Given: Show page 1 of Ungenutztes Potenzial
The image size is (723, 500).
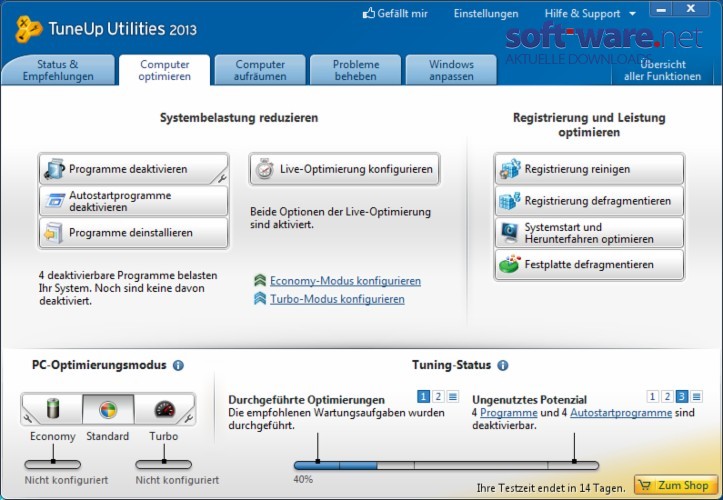Looking at the screenshot, I should (652, 396).
